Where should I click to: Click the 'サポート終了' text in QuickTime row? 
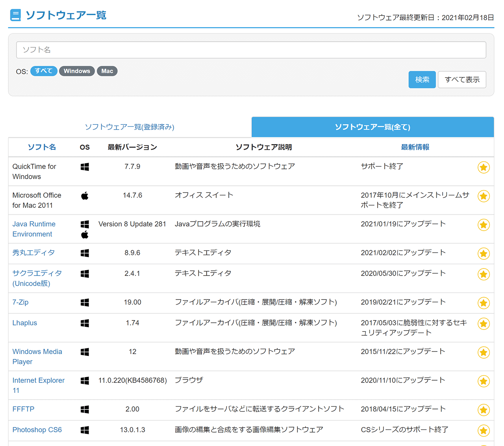(x=382, y=167)
